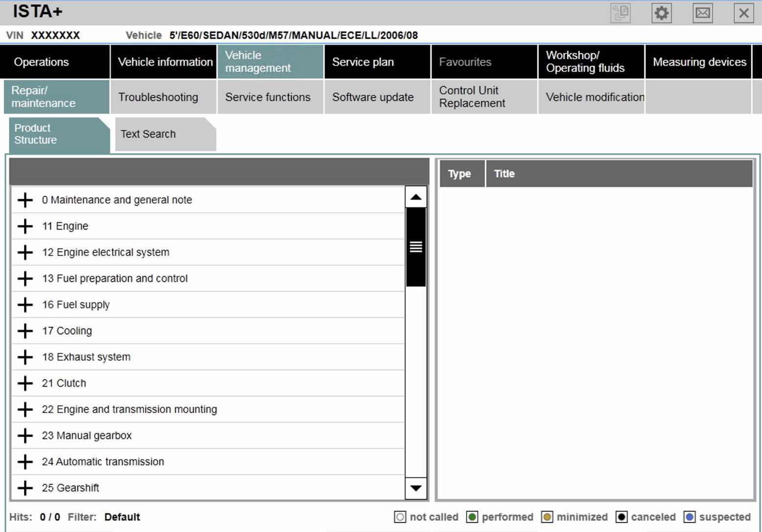Select '22 Engine and transmission mounting' row text
762x532 pixels.
pyautogui.click(x=129, y=410)
